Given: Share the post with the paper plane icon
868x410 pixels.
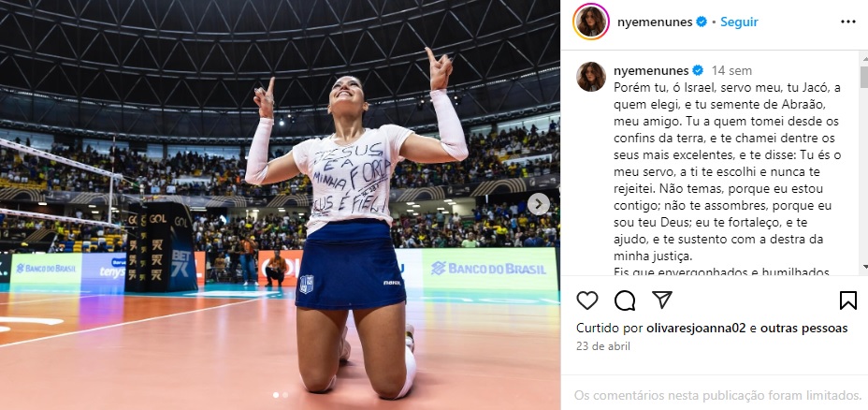Looking at the screenshot, I should [662, 300].
